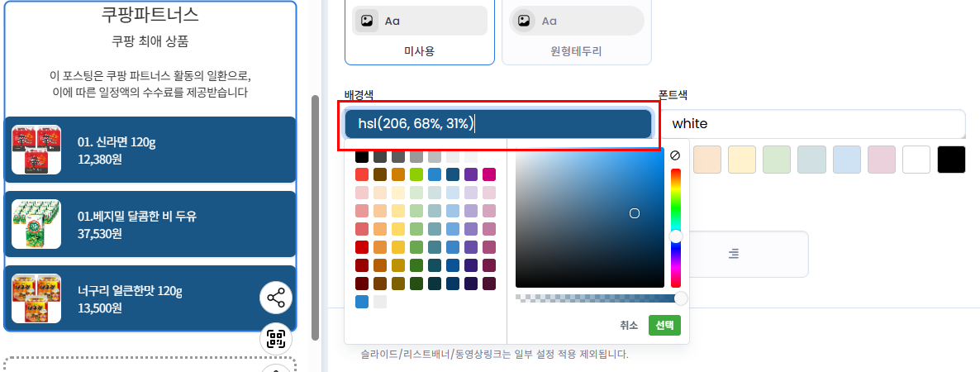Click the saturation picker circle marker

point(635,213)
